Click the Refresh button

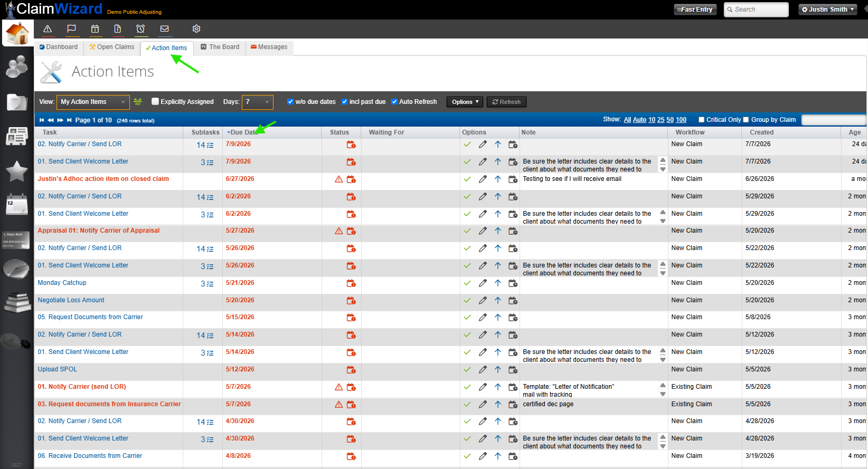[x=506, y=102]
